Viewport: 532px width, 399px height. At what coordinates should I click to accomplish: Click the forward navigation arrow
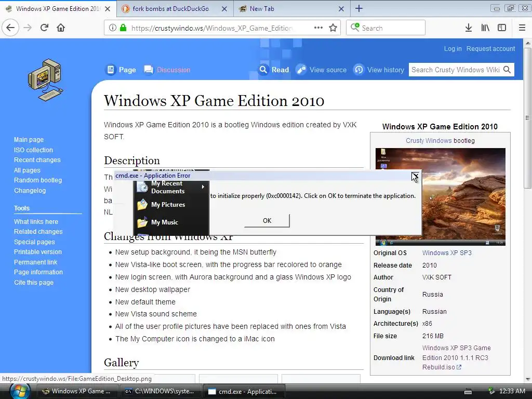click(x=28, y=28)
